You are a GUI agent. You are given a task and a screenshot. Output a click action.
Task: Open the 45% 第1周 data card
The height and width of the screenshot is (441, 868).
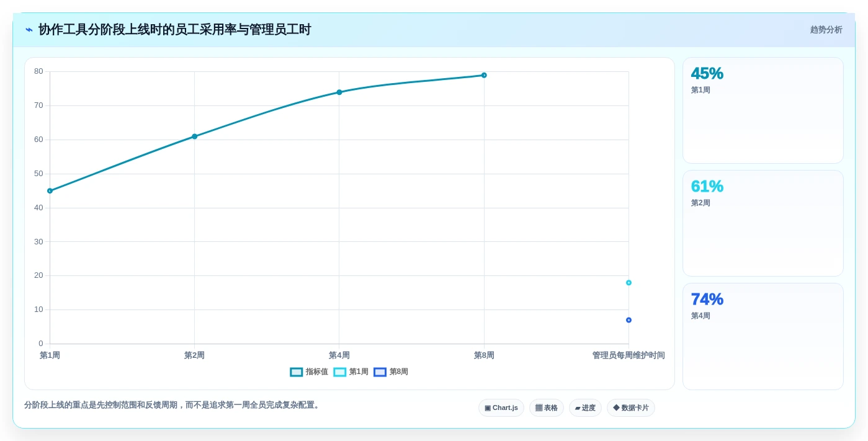(763, 110)
